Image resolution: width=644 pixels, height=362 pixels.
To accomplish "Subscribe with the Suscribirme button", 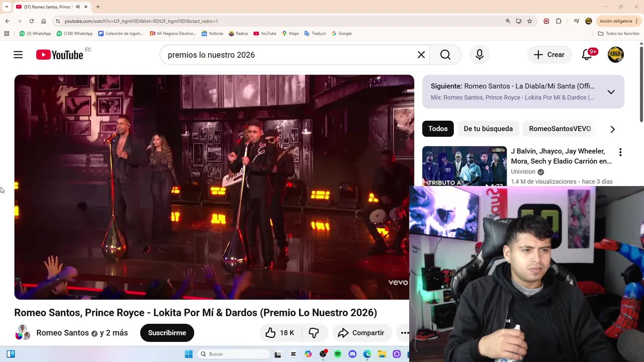I will (x=167, y=333).
